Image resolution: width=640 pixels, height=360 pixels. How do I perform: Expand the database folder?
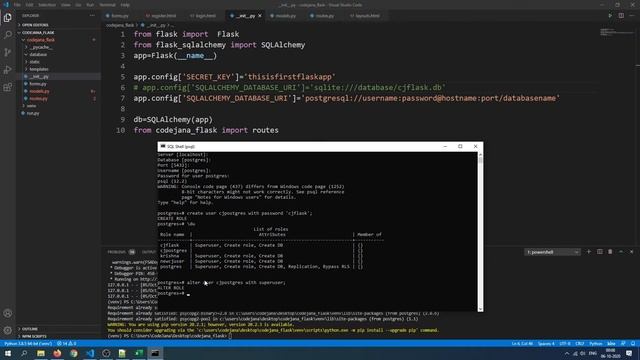coord(38,55)
